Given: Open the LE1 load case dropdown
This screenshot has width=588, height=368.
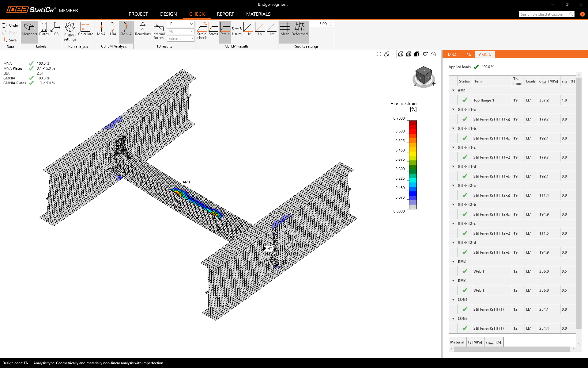Looking at the screenshot, I should [181, 24].
